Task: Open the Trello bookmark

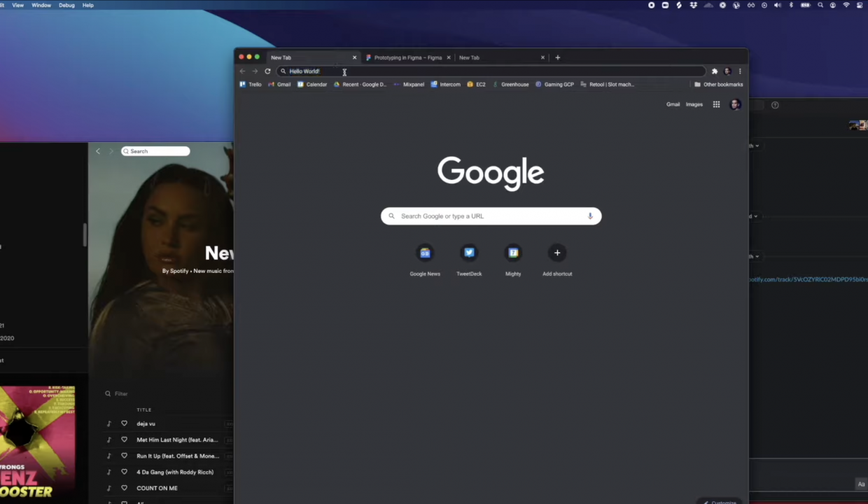Action: (x=251, y=84)
